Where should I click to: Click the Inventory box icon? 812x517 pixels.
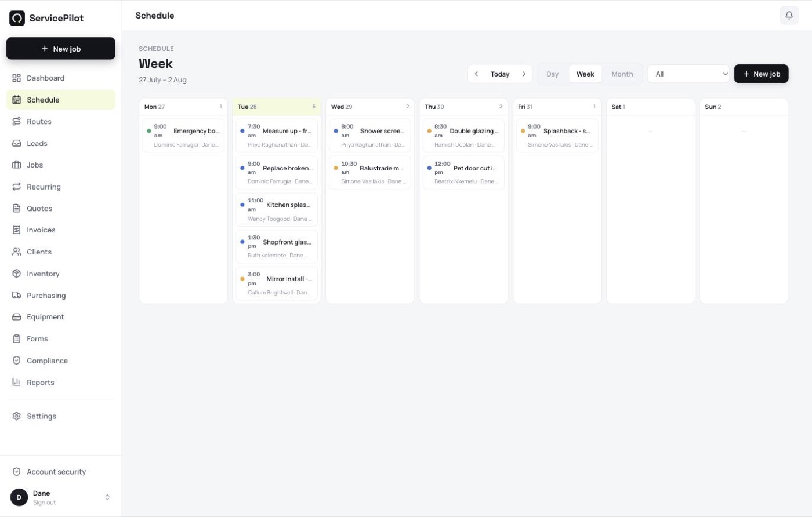click(16, 274)
